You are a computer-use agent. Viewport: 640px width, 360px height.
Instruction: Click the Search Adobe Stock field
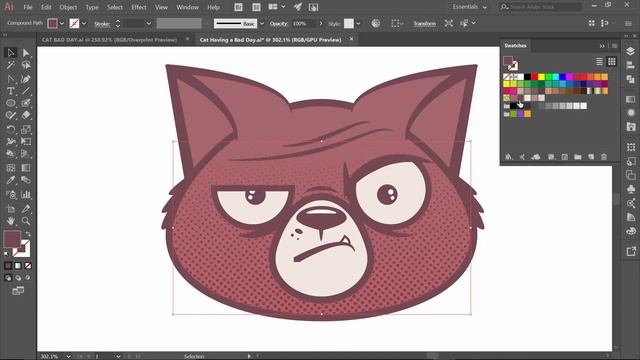(540, 7)
